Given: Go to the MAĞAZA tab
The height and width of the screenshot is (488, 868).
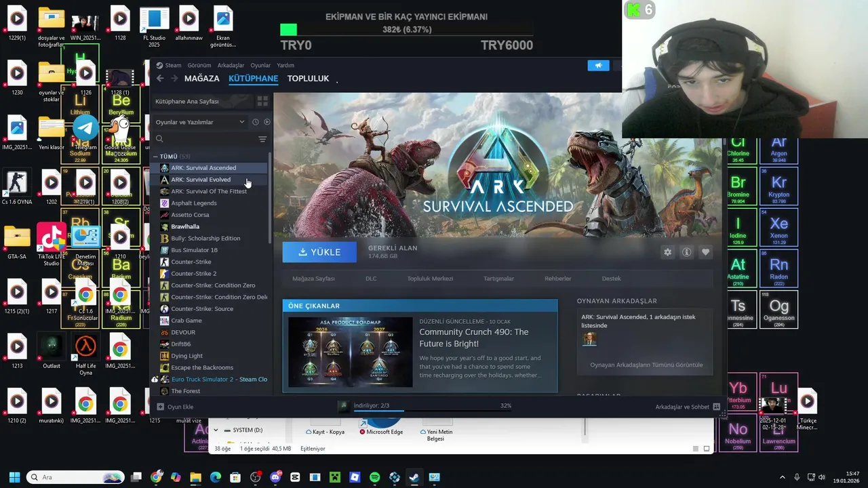Looking at the screenshot, I should click(202, 79).
